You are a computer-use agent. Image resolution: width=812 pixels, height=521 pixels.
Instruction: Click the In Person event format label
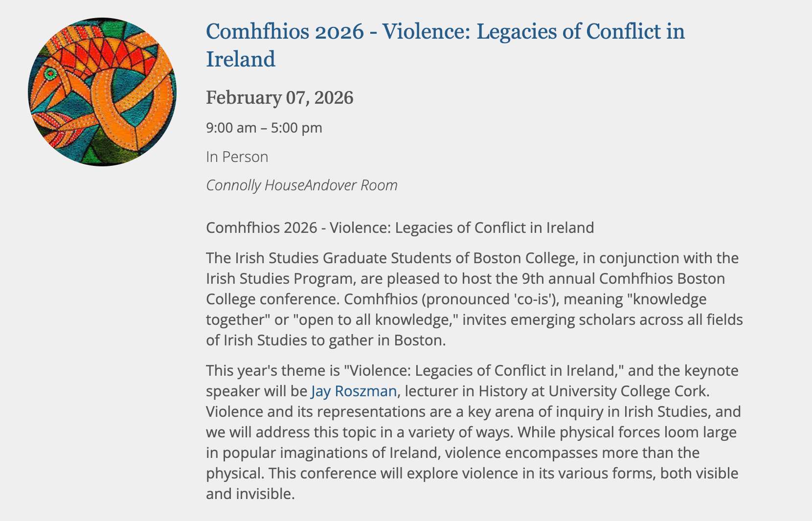click(237, 157)
